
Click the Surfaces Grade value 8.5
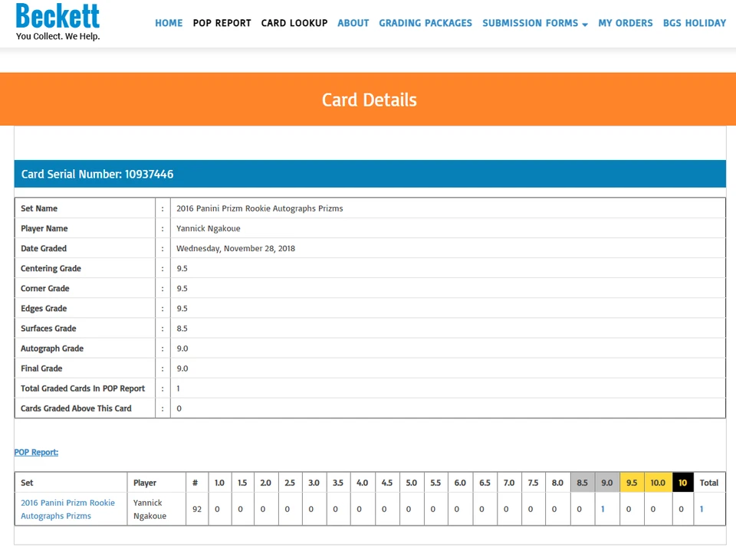point(182,329)
